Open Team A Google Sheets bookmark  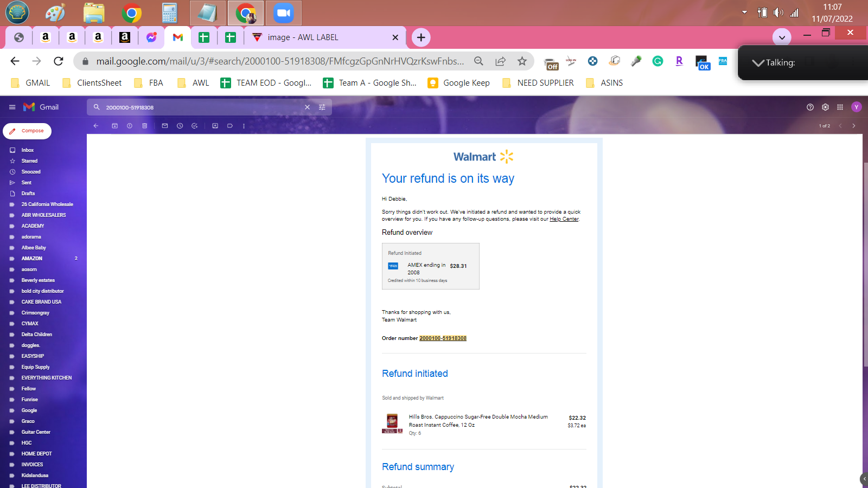pyautogui.click(x=369, y=83)
